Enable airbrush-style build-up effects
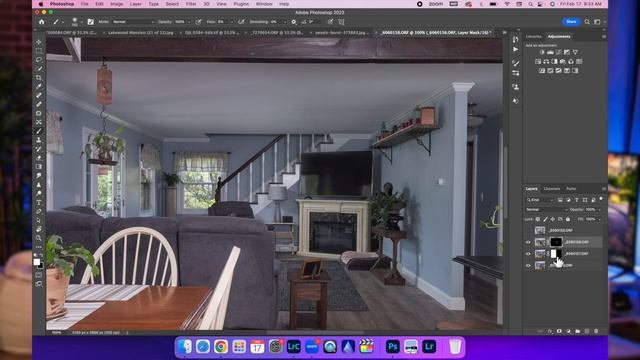The width and height of the screenshot is (640, 360). [x=241, y=22]
